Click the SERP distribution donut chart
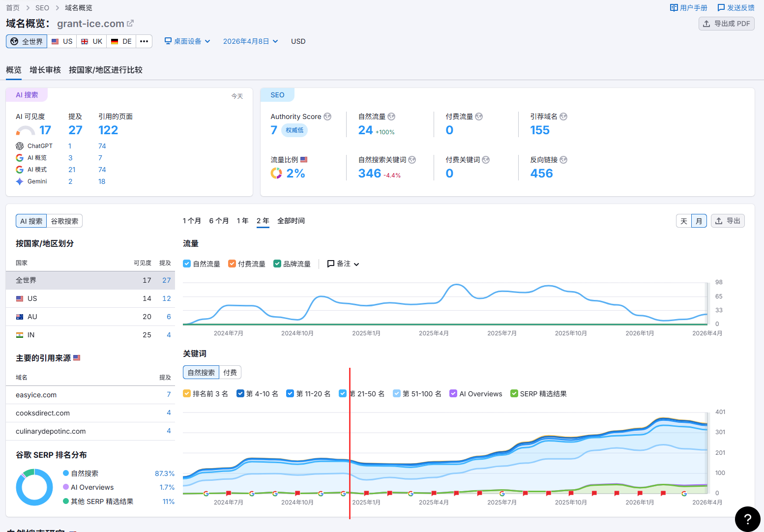Viewport: 764px width, 532px height. click(34, 487)
